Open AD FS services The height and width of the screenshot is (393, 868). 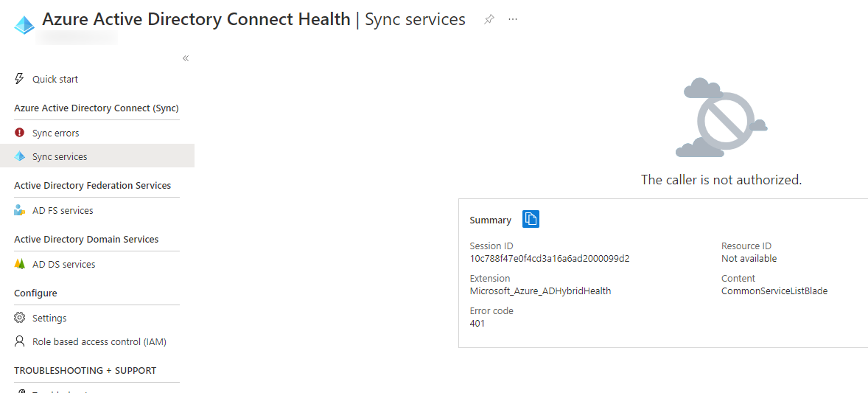[63, 211]
